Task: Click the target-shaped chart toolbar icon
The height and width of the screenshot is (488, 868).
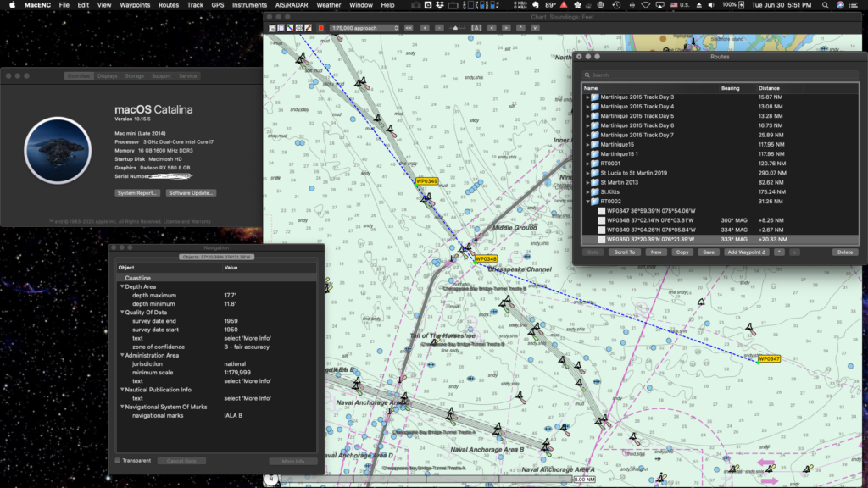Action: (299, 28)
